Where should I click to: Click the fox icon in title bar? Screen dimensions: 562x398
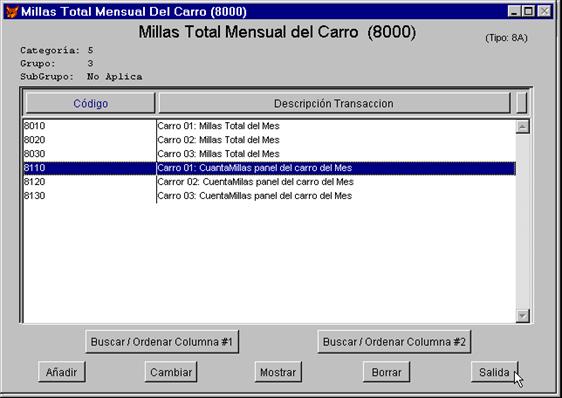(12, 12)
